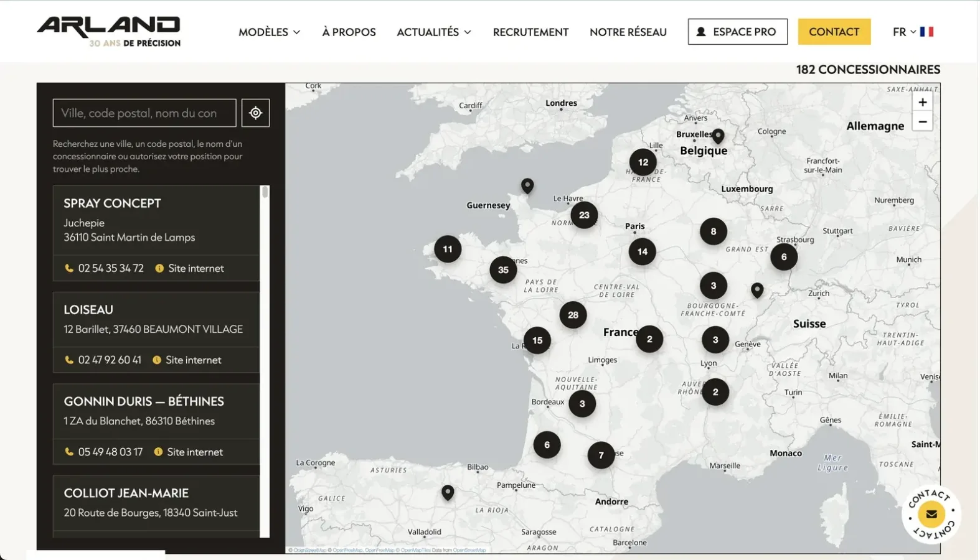The image size is (980, 560).
Task: Click the city or postal code search field
Action: [144, 113]
